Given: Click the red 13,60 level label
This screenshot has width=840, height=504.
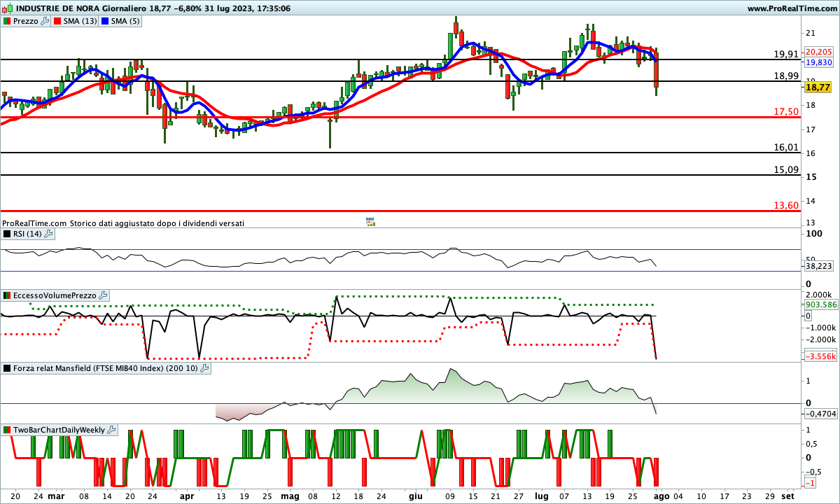Looking at the screenshot, I should coord(786,205).
